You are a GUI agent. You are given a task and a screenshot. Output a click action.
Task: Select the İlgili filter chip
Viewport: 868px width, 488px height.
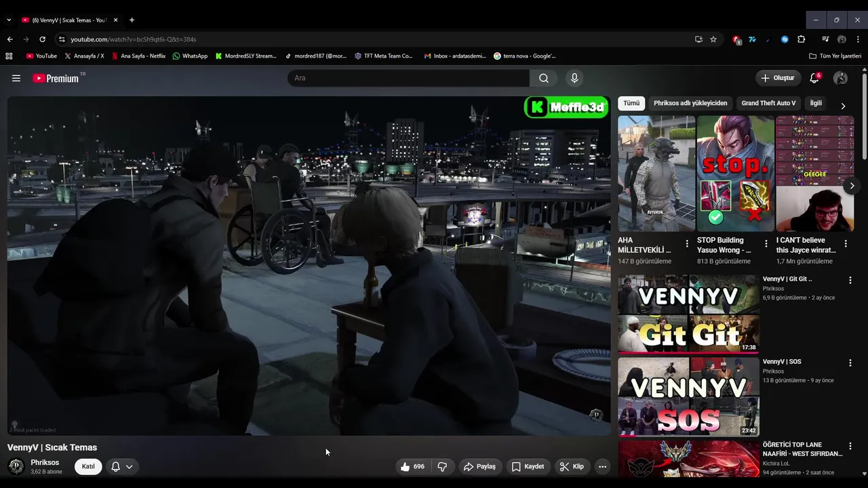tap(816, 103)
